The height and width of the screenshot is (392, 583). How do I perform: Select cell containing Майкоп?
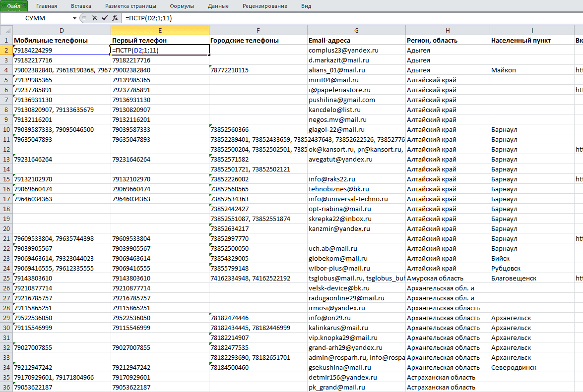point(532,70)
